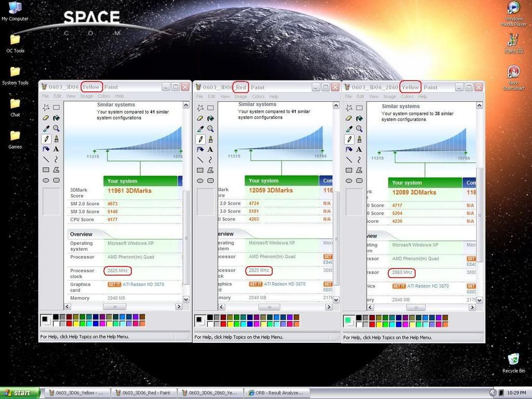Choose the Ellipse tool in the 0603_3D06_2860_Yellow window

(349, 180)
